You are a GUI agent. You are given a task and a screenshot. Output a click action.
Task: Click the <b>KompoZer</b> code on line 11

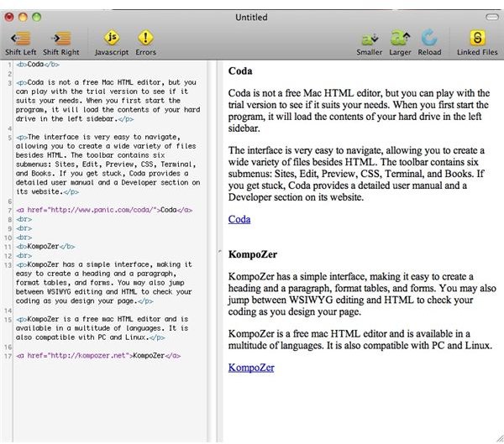point(45,247)
